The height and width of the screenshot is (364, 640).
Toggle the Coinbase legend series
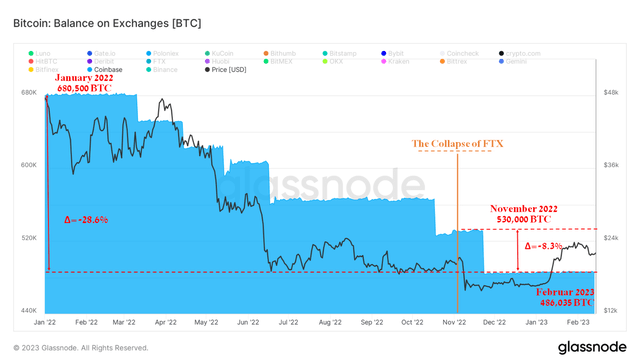104,70
